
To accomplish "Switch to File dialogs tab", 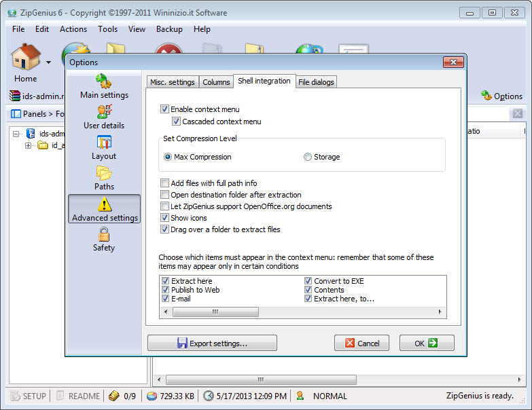I will click(316, 82).
